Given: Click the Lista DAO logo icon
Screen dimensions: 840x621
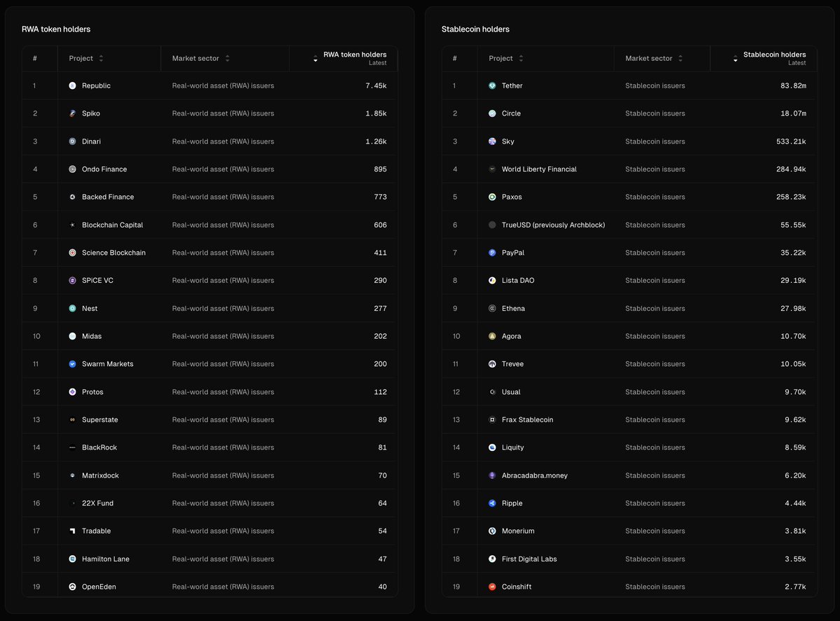Looking at the screenshot, I should click(x=492, y=281).
